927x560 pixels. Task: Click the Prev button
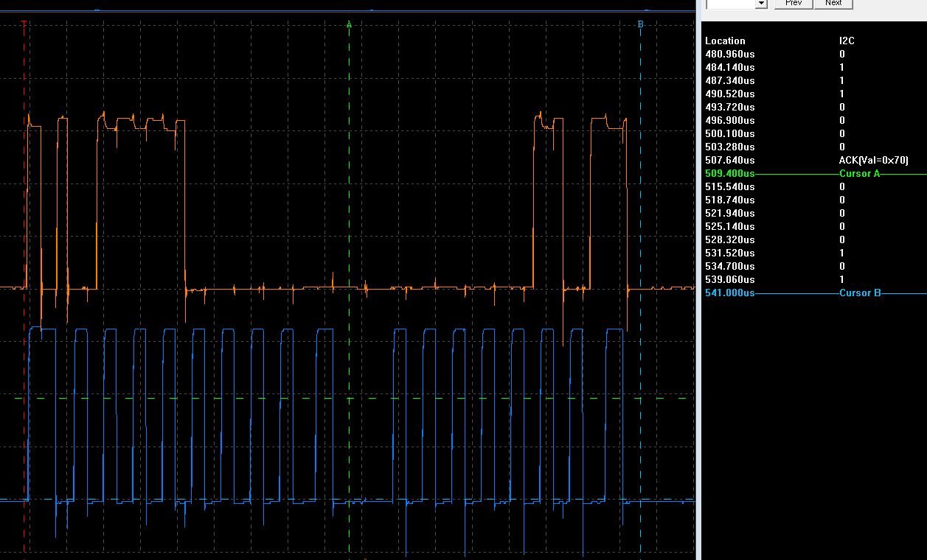[x=793, y=3]
